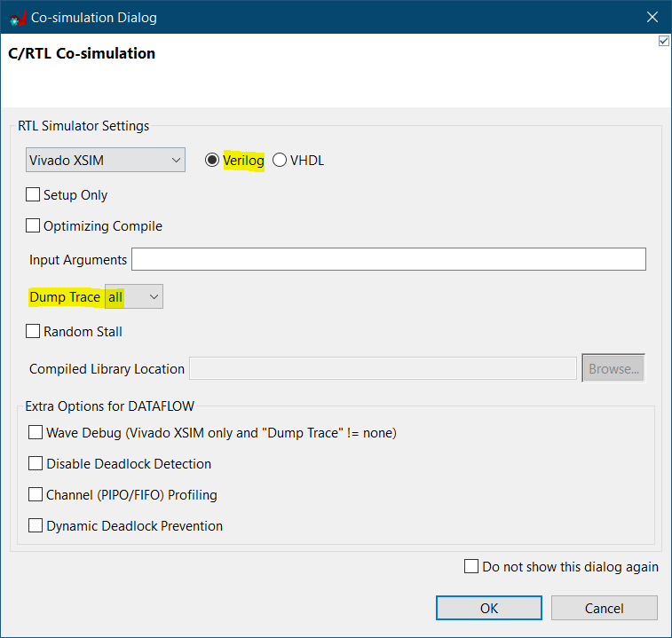Click the small checkmark icon under the close button
672x638 pixels.
pos(663,41)
